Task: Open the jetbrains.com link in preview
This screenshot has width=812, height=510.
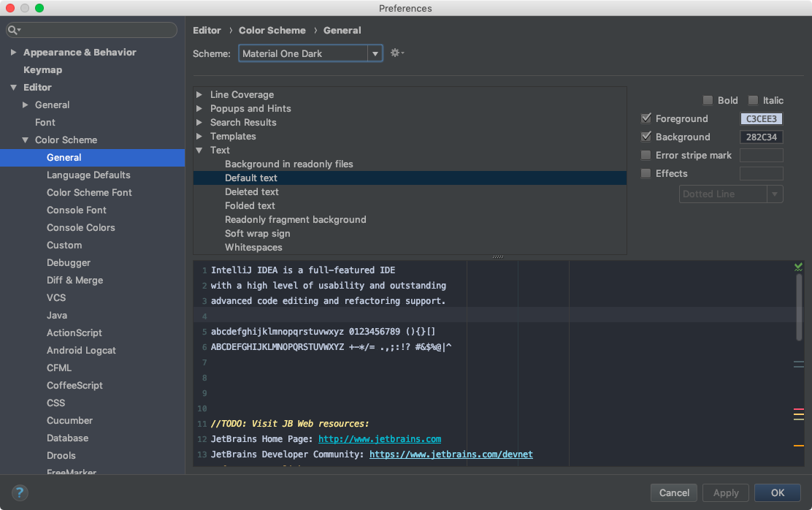Action: pos(380,439)
